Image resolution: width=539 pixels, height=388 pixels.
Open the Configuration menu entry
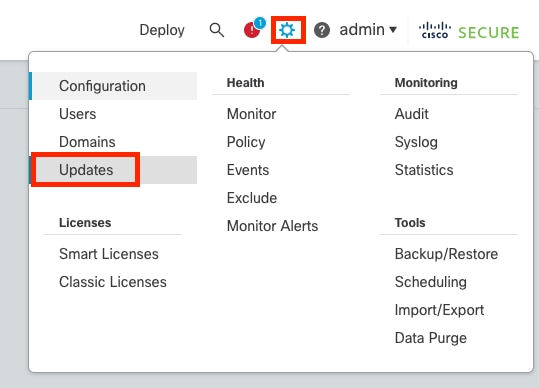coord(113,86)
